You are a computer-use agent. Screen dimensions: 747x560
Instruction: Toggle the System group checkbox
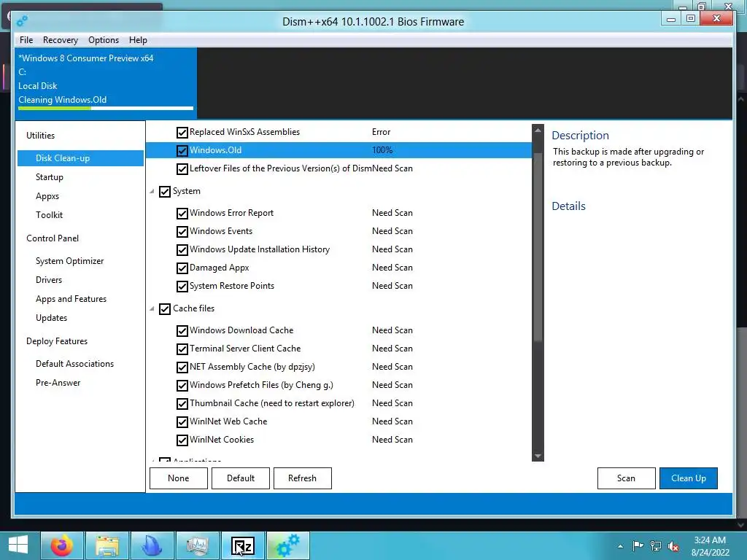(x=165, y=192)
